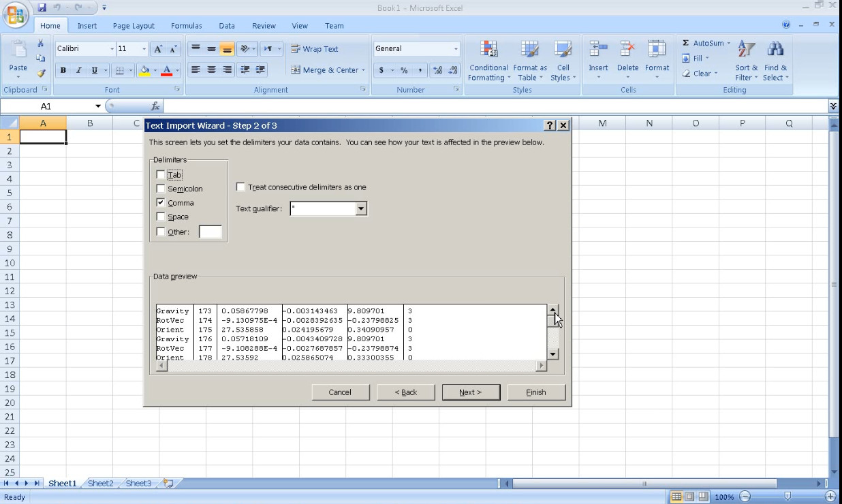Switch to the Formulas ribbon tab

pos(186,25)
